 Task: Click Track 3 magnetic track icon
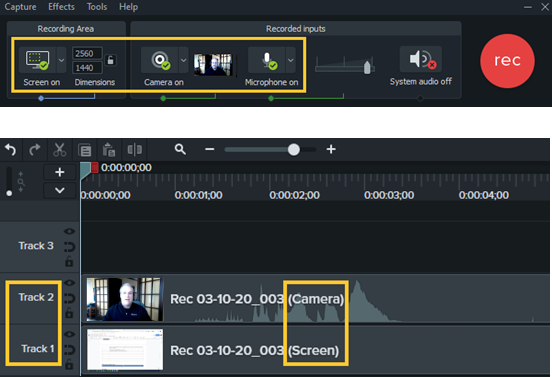coord(69,247)
